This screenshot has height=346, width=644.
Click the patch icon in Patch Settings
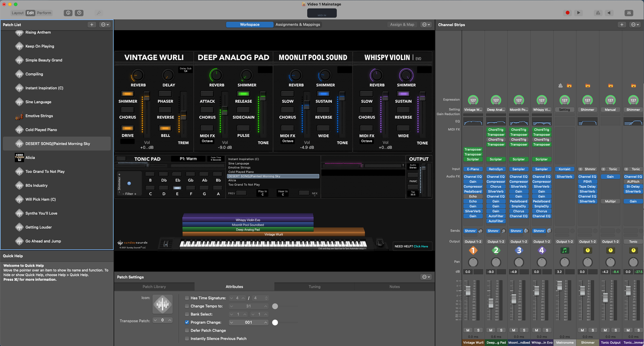tap(163, 304)
